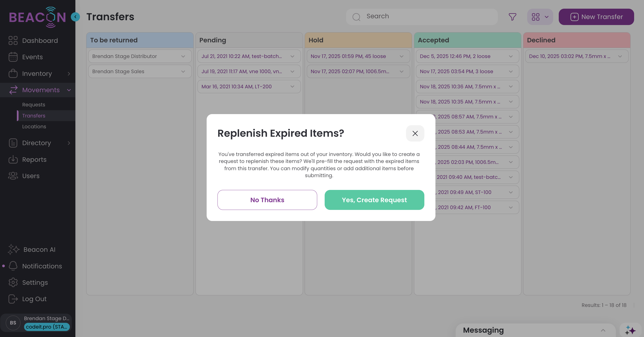The height and width of the screenshot is (337, 644).
Task: Open the Locations submenu item
Action: [34, 126]
